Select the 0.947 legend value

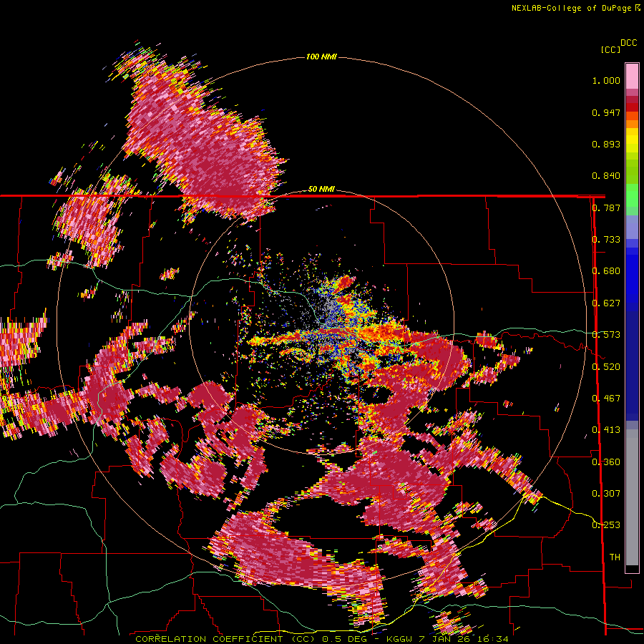pos(606,112)
